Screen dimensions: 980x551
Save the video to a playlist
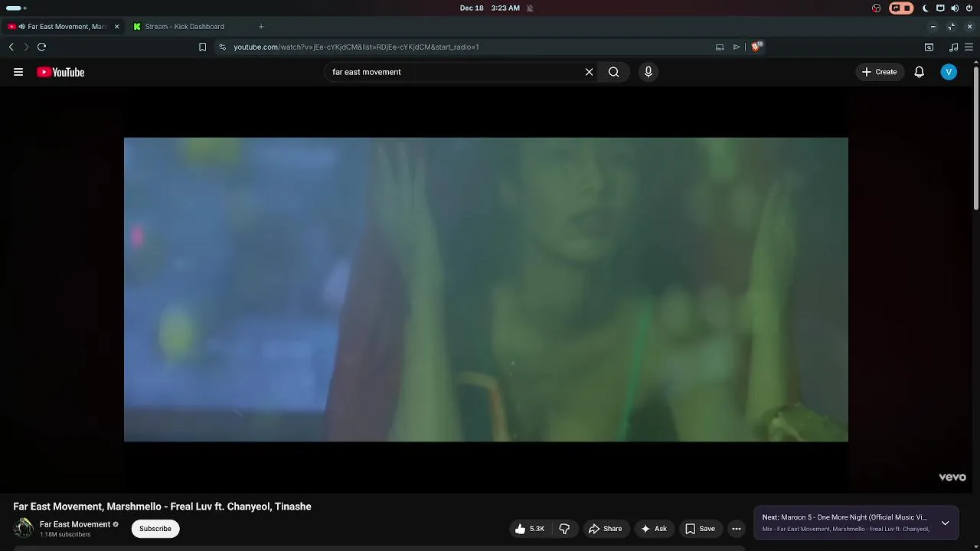pos(700,529)
